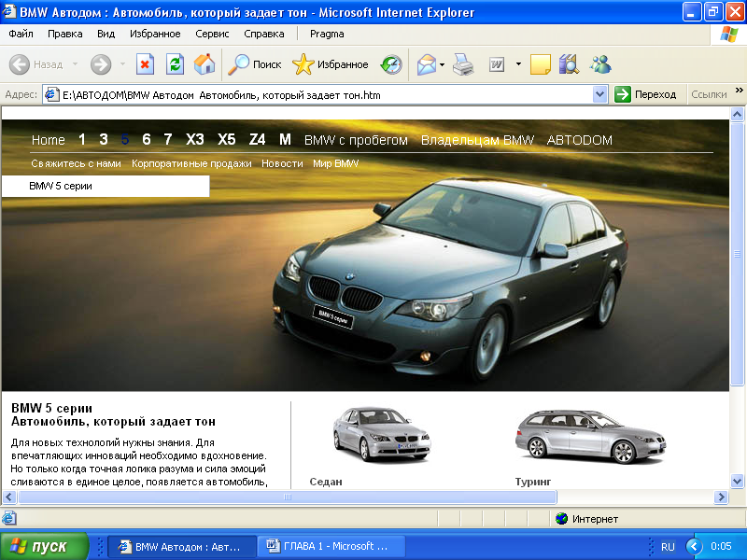The width and height of the screenshot is (747, 560).
Task: Click the horizontal scrollbar right arrow
Action: click(721, 497)
